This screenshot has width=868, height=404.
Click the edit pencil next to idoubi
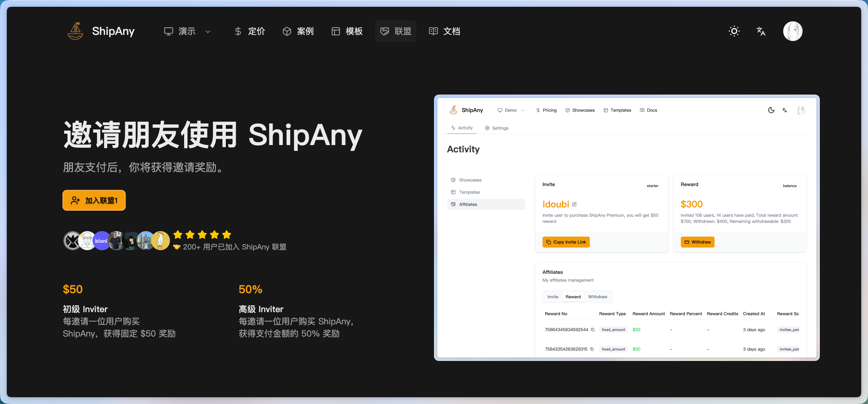(x=574, y=204)
